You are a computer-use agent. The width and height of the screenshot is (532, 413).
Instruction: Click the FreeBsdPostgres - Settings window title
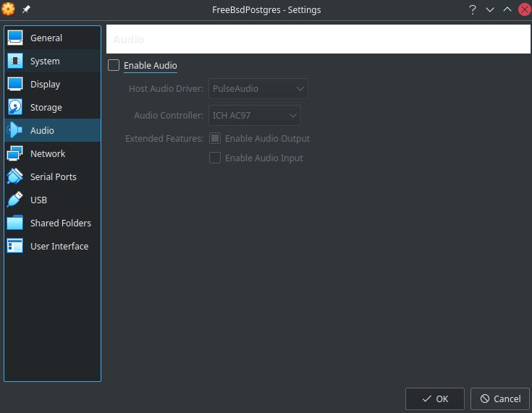click(266, 10)
